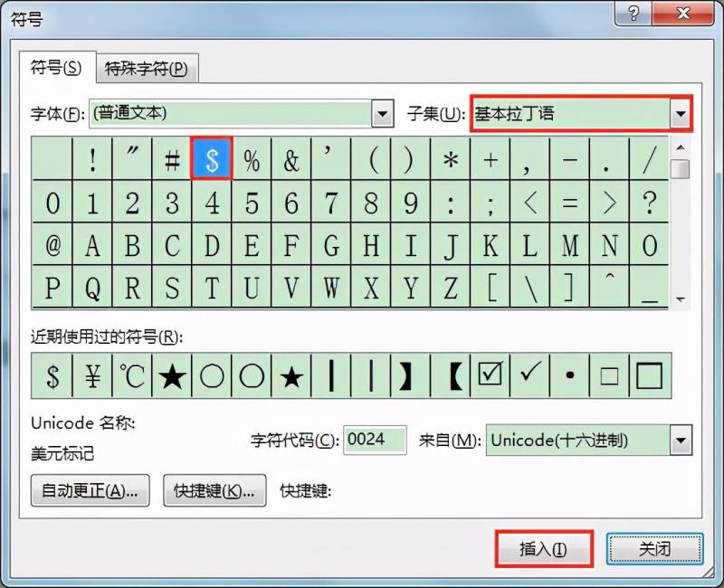Viewport: 724px width, 588px height.
Task: Pick recent dollar sign symbol
Action: [52, 375]
